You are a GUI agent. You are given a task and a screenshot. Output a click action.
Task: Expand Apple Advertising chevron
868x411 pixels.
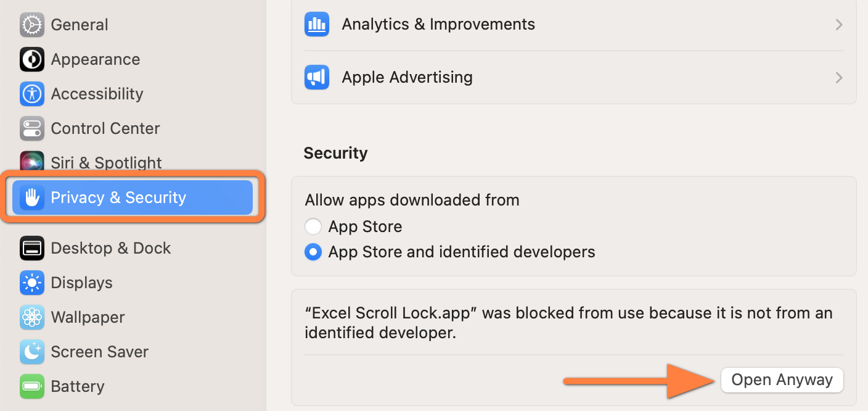[838, 77]
